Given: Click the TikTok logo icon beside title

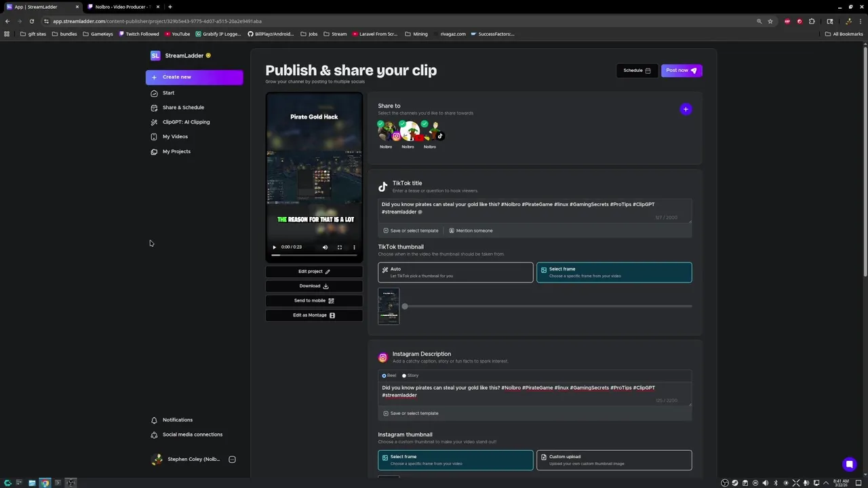Looking at the screenshot, I should click(x=383, y=186).
